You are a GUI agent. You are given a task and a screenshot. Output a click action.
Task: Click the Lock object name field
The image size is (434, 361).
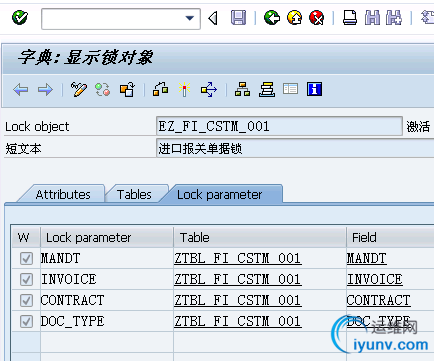pos(279,126)
